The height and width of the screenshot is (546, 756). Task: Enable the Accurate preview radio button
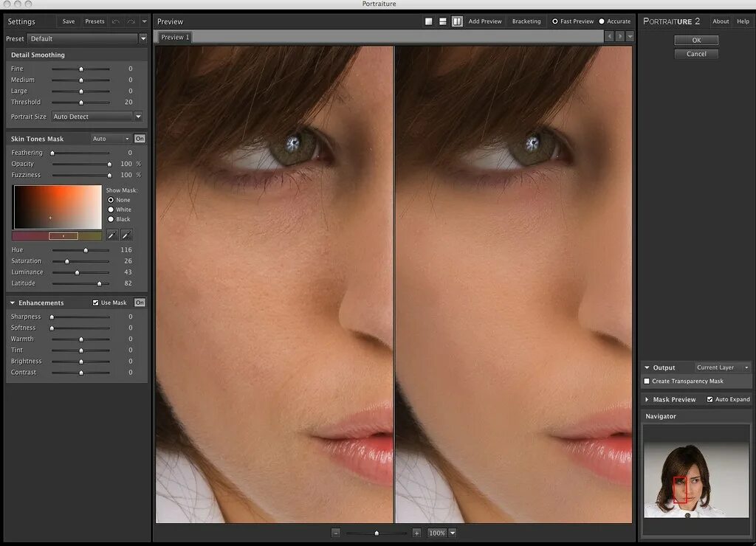602,21
